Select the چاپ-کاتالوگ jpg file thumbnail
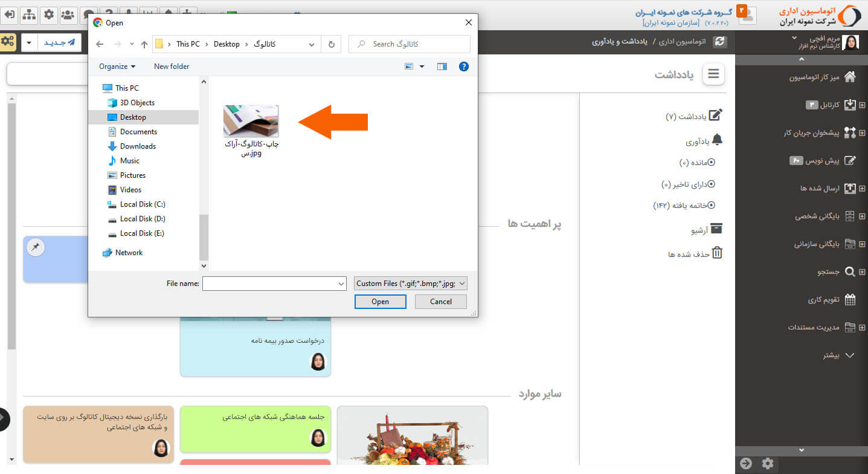 point(251,122)
